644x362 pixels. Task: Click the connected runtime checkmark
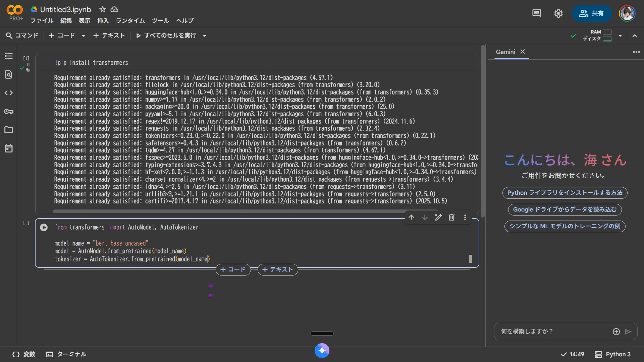pos(574,36)
